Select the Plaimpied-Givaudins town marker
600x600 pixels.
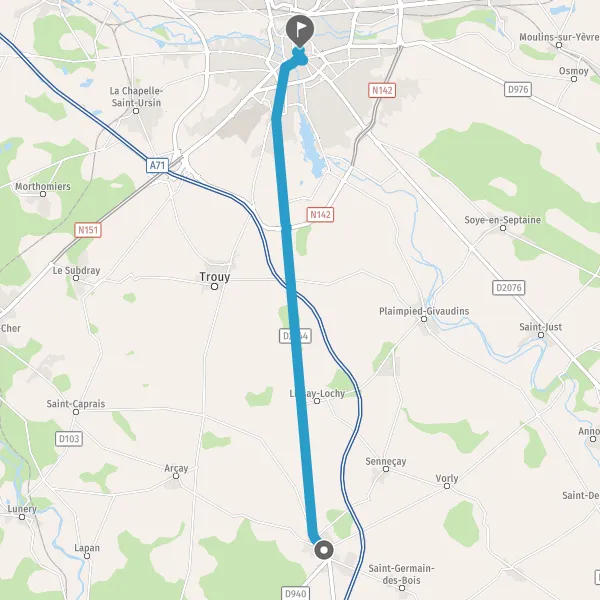pos(424,319)
